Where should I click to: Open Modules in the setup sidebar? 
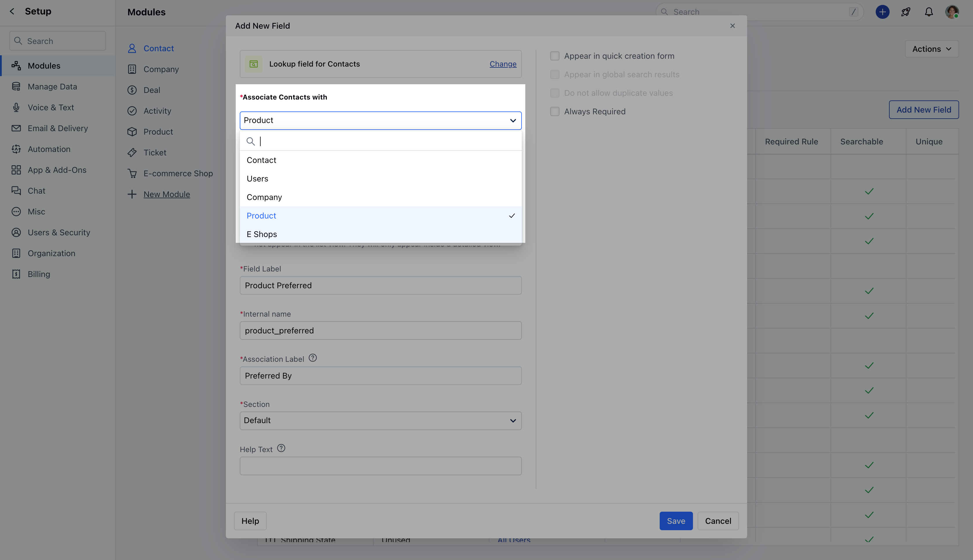[x=58, y=66]
